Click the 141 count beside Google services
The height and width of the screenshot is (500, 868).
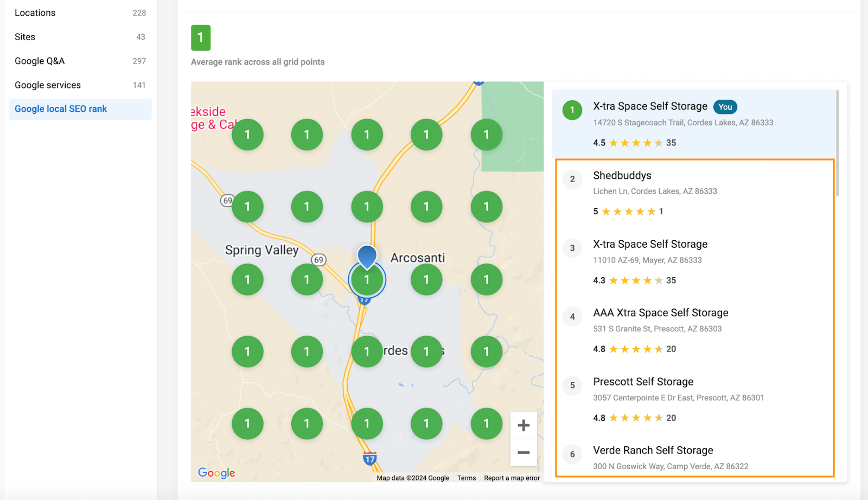[139, 85]
